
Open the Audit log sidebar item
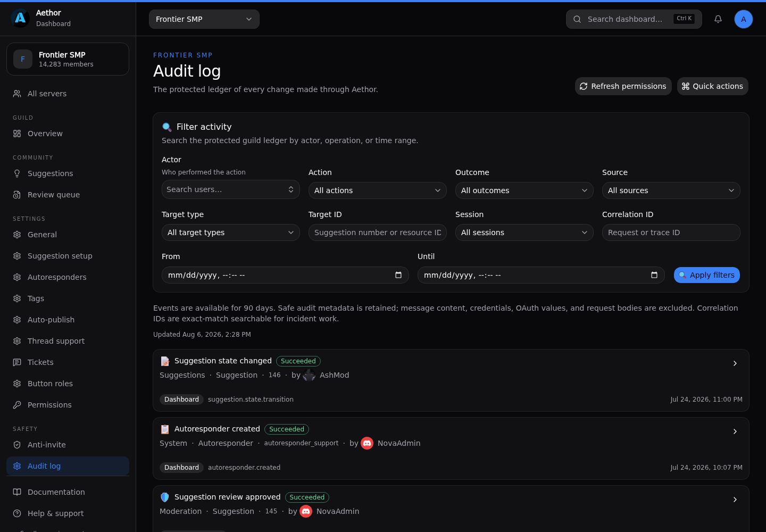pyautogui.click(x=68, y=466)
